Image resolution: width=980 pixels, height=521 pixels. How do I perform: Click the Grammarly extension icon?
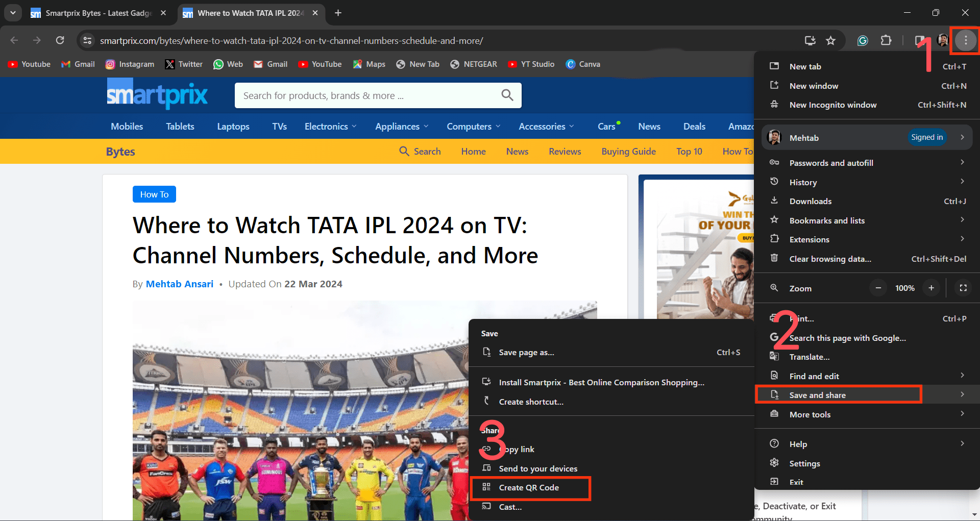point(863,40)
